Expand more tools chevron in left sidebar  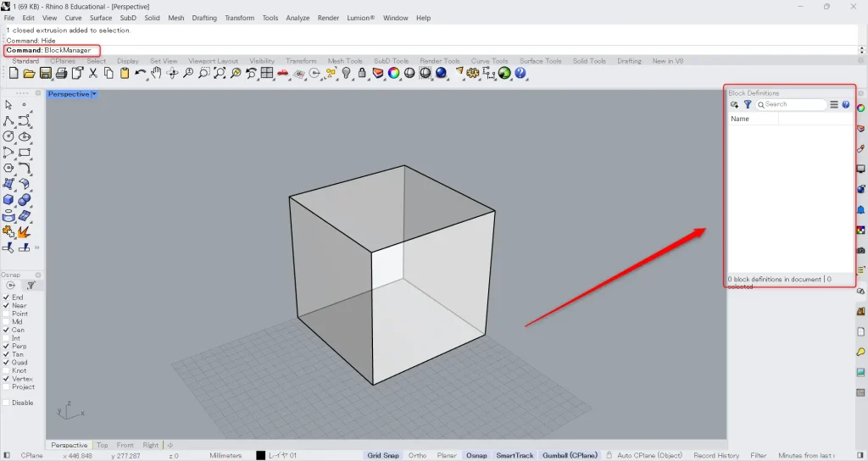point(36,247)
